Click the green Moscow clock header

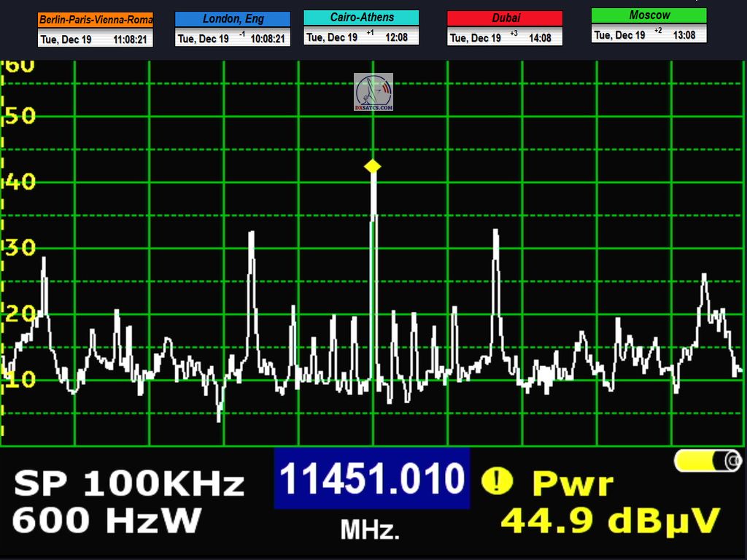pyautogui.click(x=649, y=15)
